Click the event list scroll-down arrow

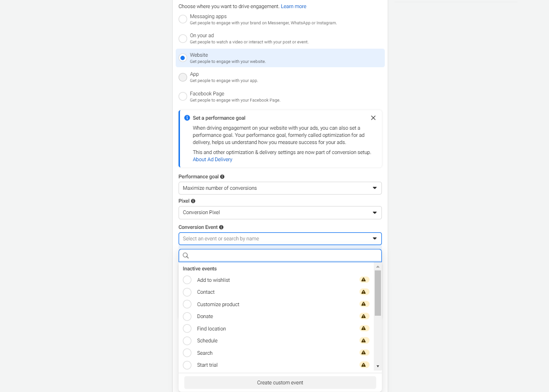378,366
